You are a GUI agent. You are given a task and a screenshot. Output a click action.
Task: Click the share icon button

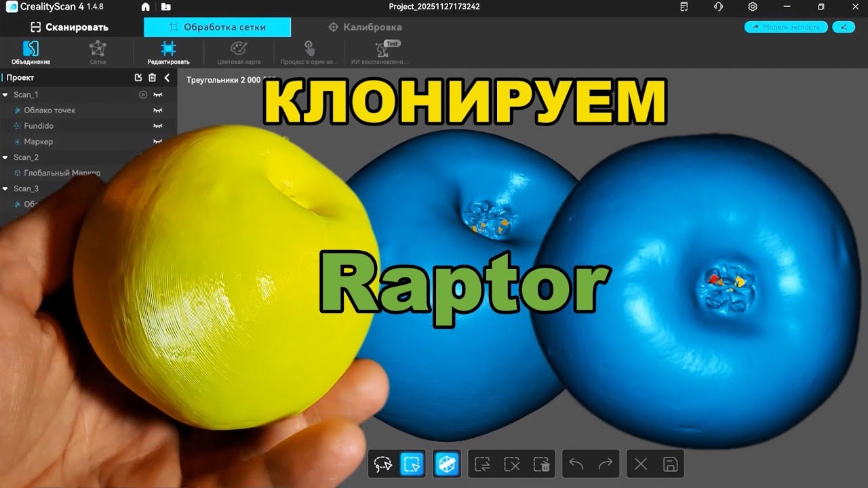[x=844, y=27]
